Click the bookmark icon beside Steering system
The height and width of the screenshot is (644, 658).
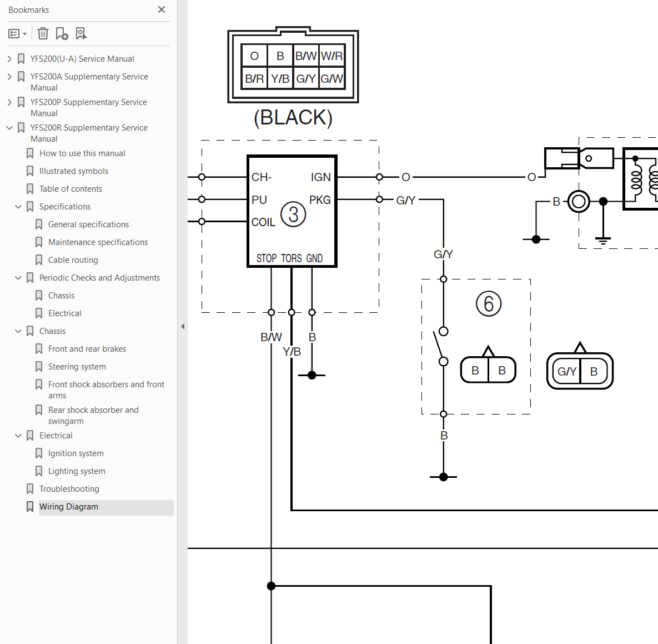(x=39, y=367)
